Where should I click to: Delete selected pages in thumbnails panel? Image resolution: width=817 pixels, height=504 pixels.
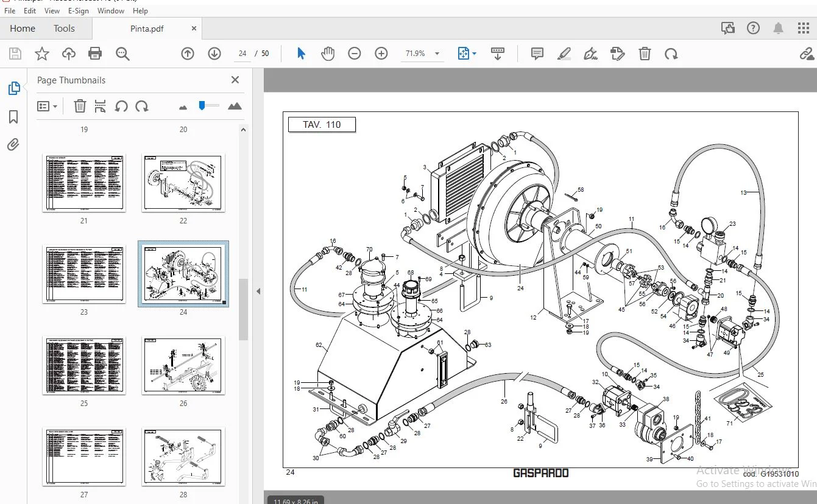coord(80,106)
